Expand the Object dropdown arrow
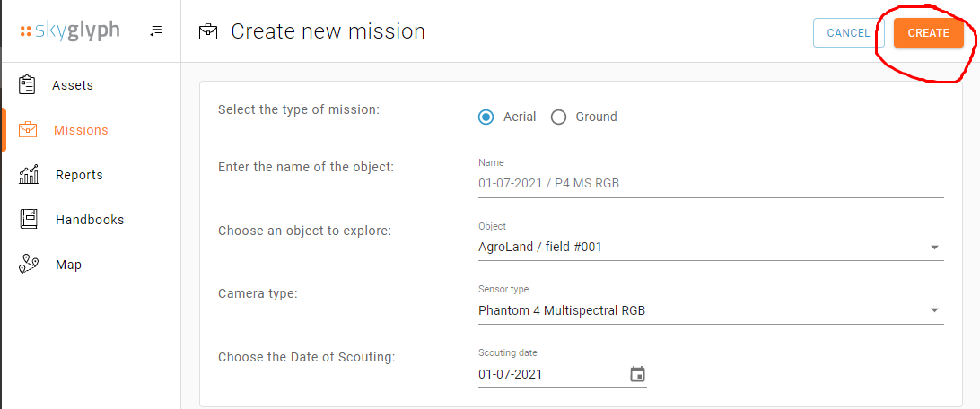The image size is (980, 409). (x=934, y=247)
